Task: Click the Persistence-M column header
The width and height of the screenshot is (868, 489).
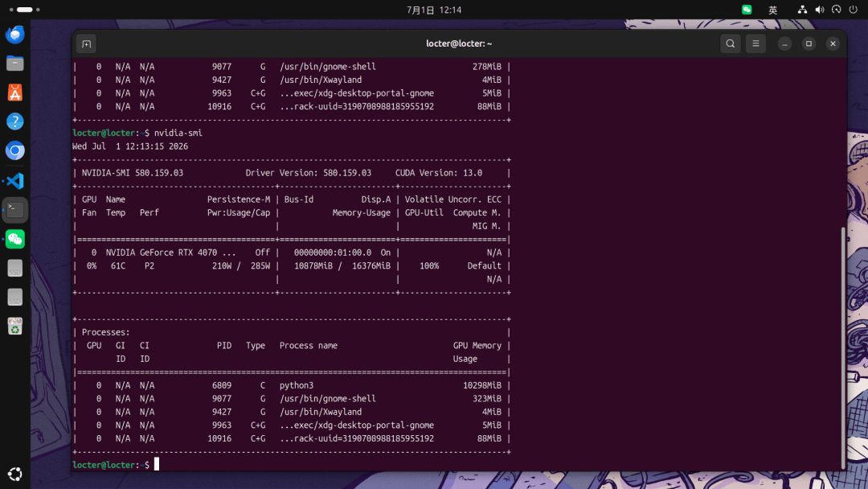Action: (x=239, y=199)
